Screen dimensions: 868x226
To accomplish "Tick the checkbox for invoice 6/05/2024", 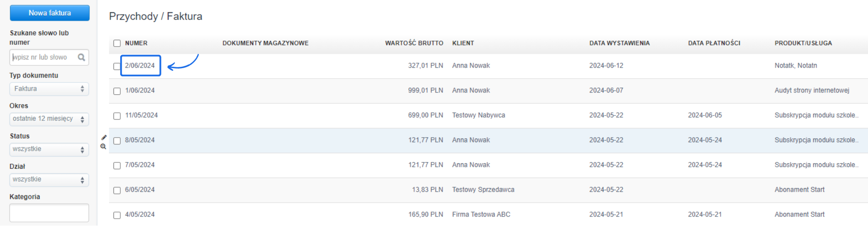I will tap(117, 190).
